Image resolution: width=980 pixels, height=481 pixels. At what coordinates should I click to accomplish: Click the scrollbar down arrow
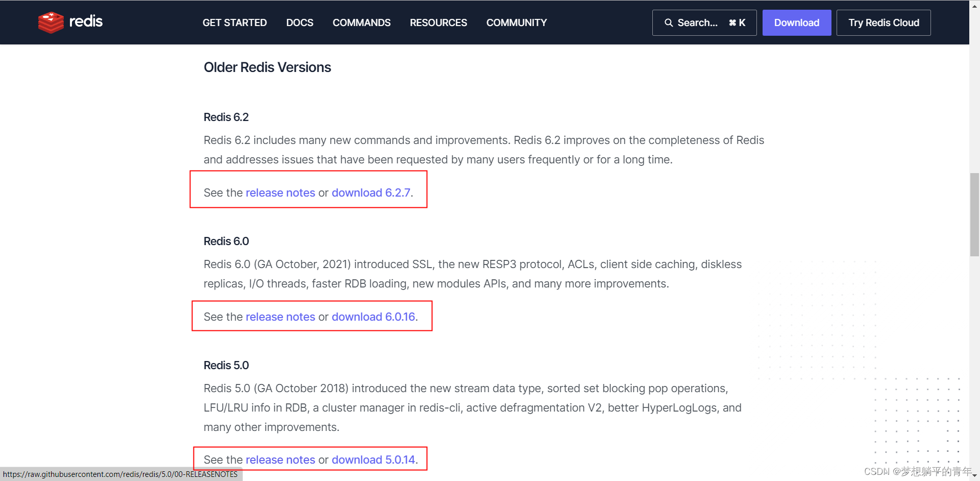pos(974,475)
